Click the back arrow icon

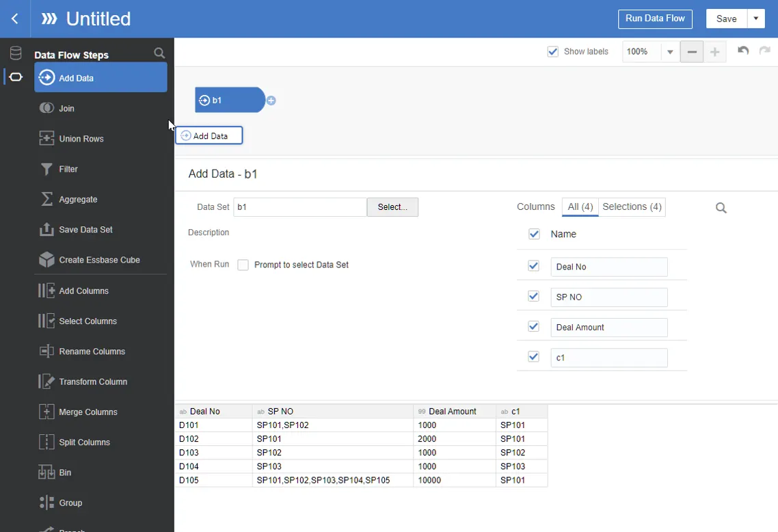15,19
